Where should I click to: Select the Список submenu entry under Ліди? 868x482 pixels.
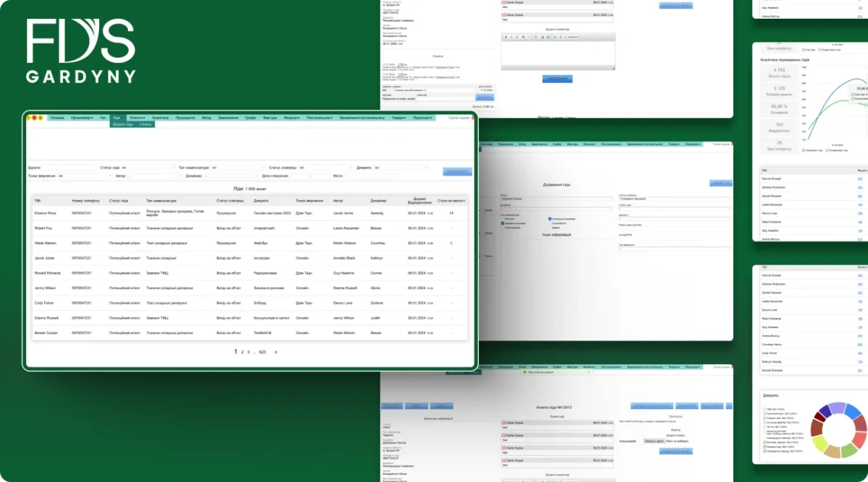pos(145,124)
